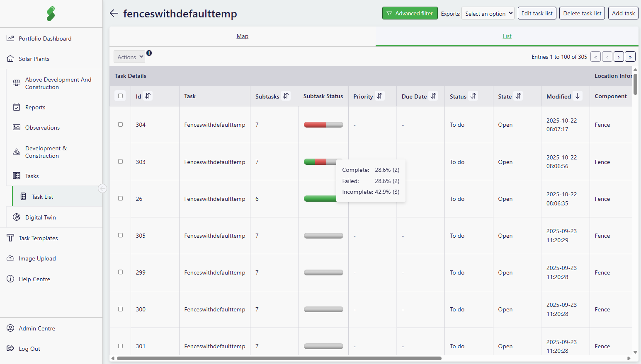
Task: Sort the table by the Id column
Action: pos(148,96)
